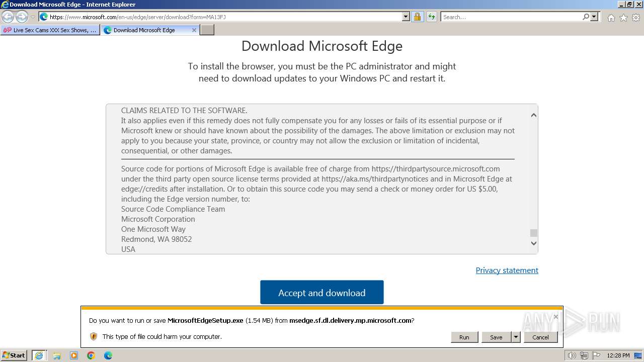Click the MicrosoftEdgeSetup.exe filename text
644x362 pixels.
pyautogui.click(x=205, y=320)
